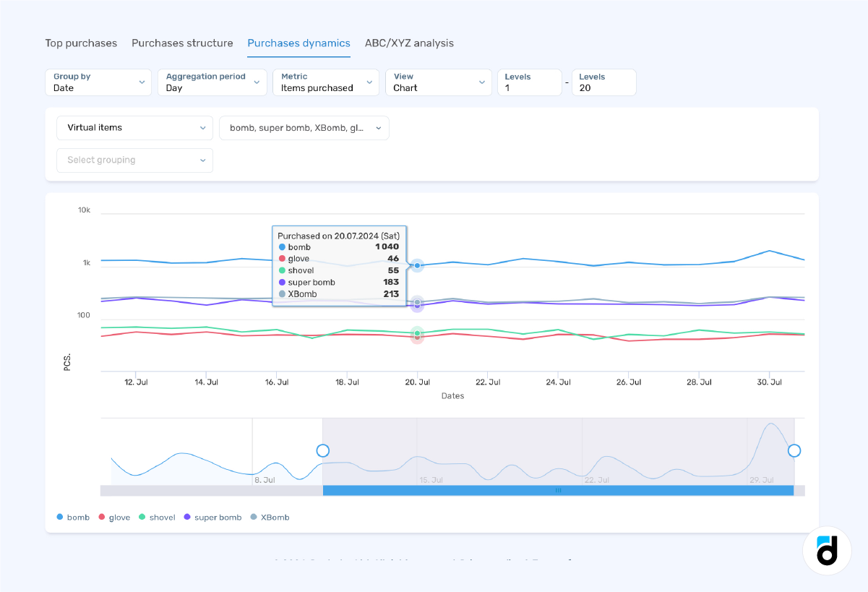Open the Group by dropdown
Image resolution: width=868 pixels, height=592 pixels.
pyautogui.click(x=98, y=82)
